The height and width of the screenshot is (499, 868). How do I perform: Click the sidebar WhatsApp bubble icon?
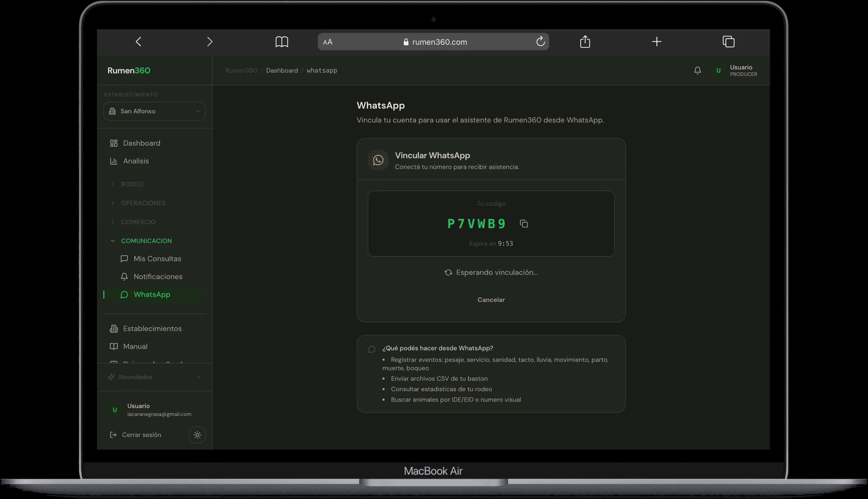coord(124,294)
